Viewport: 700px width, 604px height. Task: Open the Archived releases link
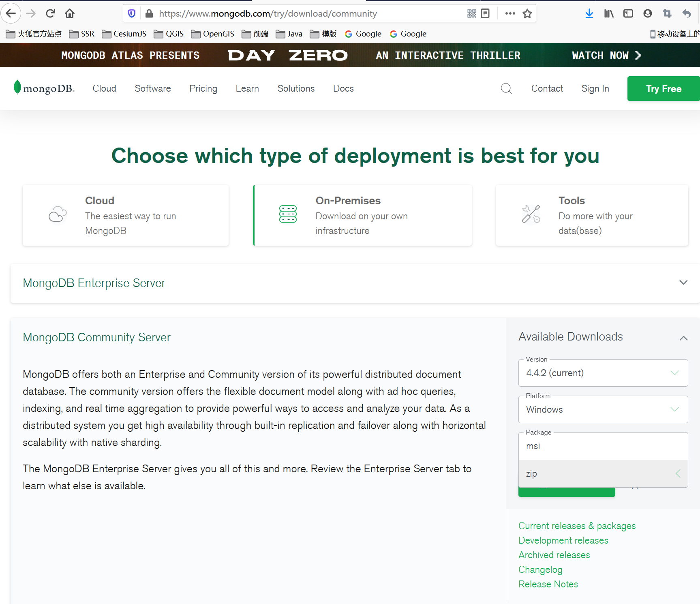click(x=554, y=555)
